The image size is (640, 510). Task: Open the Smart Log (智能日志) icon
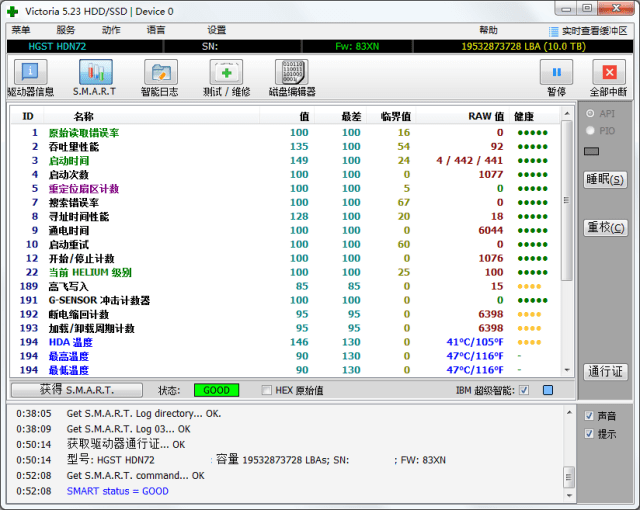161,72
